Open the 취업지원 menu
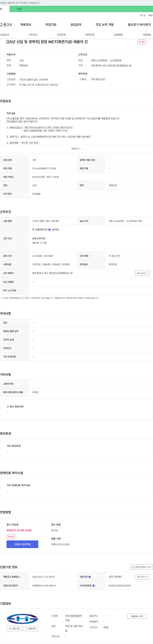The width and height of the screenshot is (153, 644). point(51,24)
